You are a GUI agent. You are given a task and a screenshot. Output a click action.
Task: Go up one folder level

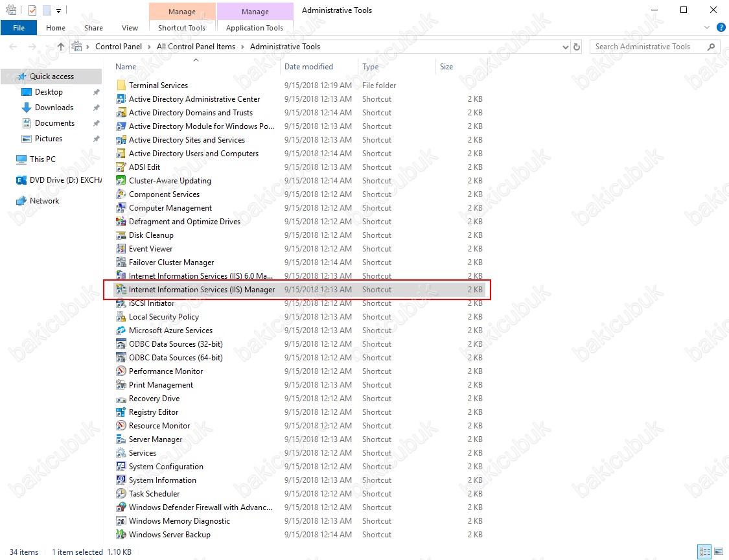point(61,47)
